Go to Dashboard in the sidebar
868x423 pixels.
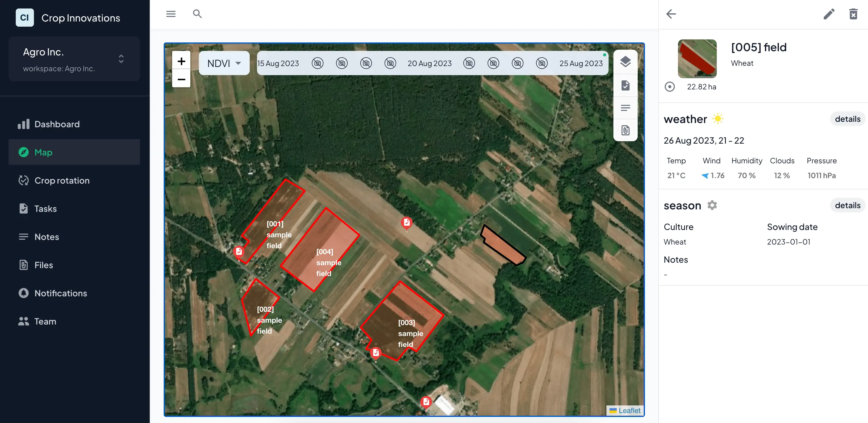tap(57, 124)
